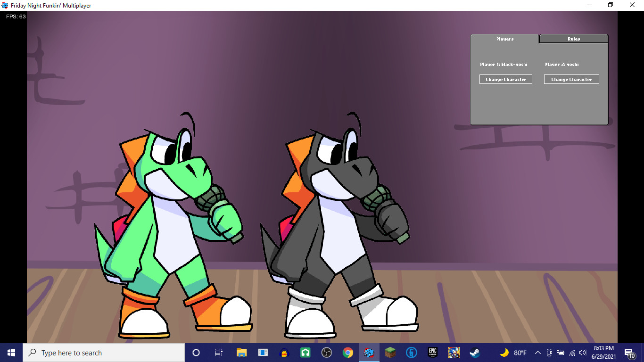Open the Sonic game taskbar icon
The image size is (644, 362).
tap(454, 353)
